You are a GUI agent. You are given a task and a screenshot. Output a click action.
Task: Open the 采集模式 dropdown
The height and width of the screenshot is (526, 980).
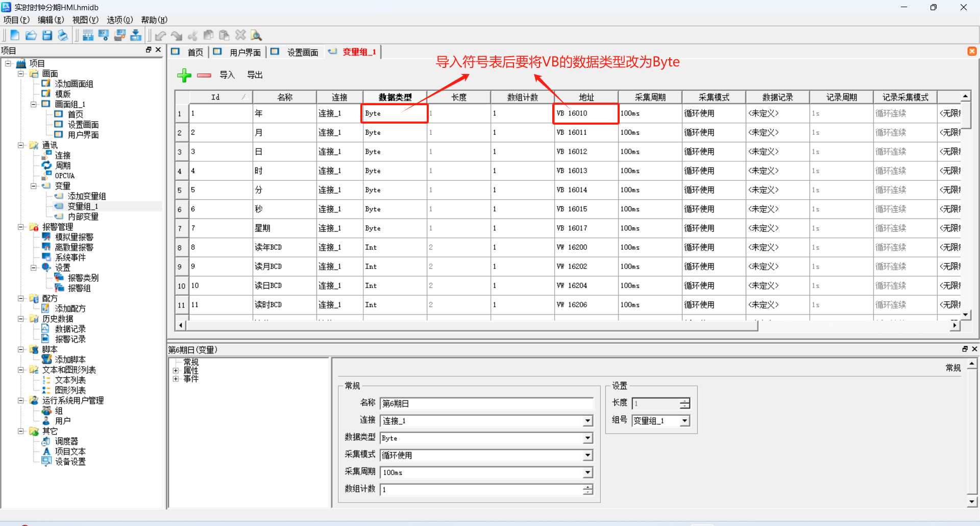click(588, 455)
